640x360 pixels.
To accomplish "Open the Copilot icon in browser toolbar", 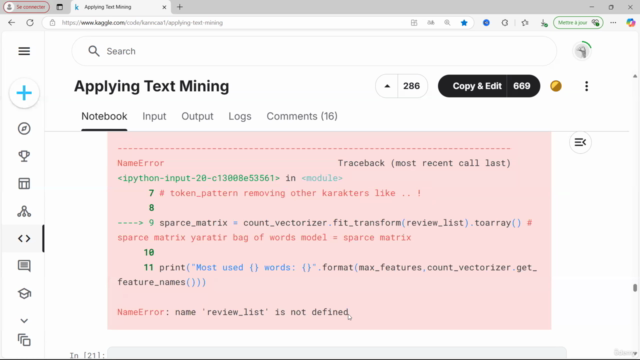I will click(631, 23).
